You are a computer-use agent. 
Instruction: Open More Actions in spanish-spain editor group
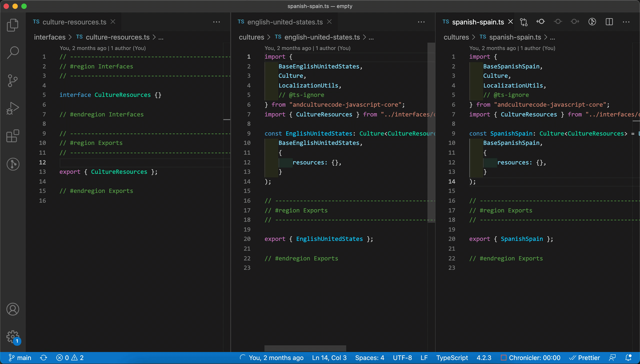[626, 22]
